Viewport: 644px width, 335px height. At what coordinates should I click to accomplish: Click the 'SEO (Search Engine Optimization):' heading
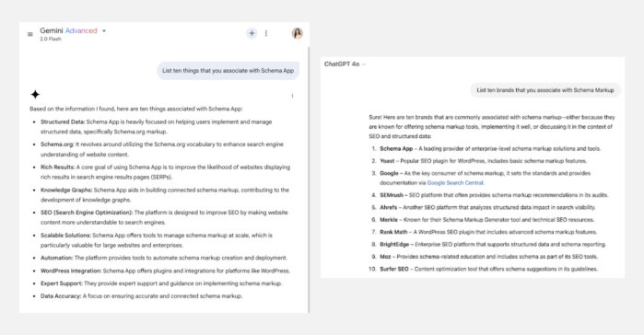(x=87, y=213)
